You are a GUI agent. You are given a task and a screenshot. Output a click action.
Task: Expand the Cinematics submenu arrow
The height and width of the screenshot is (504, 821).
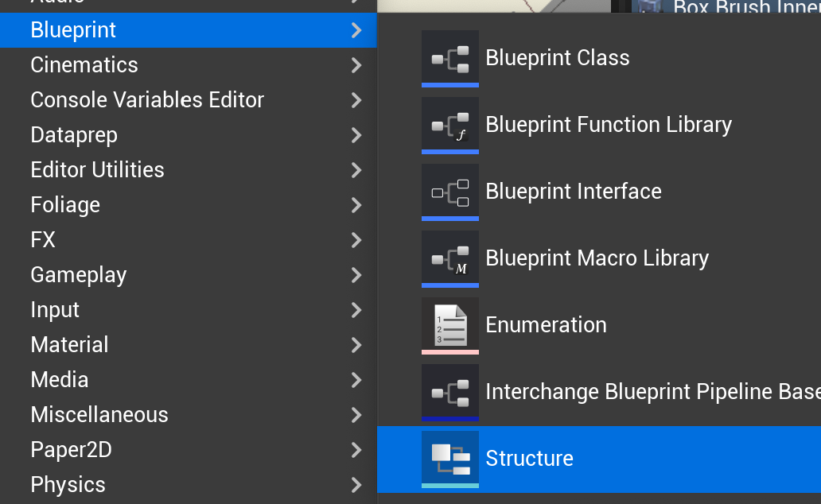tap(356, 65)
